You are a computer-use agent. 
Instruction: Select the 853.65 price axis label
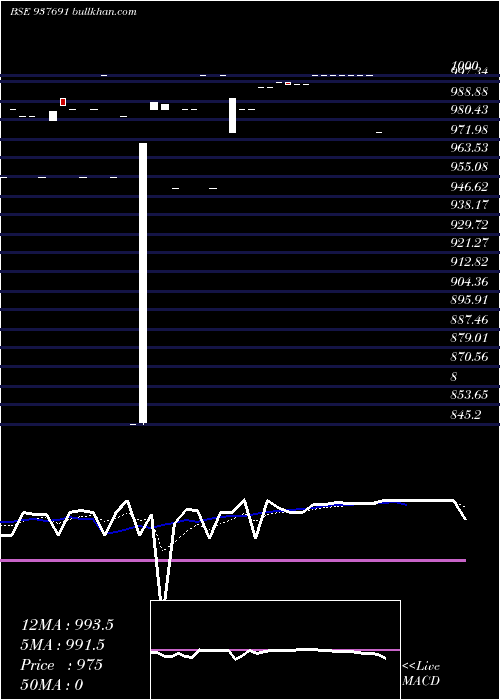(x=469, y=395)
